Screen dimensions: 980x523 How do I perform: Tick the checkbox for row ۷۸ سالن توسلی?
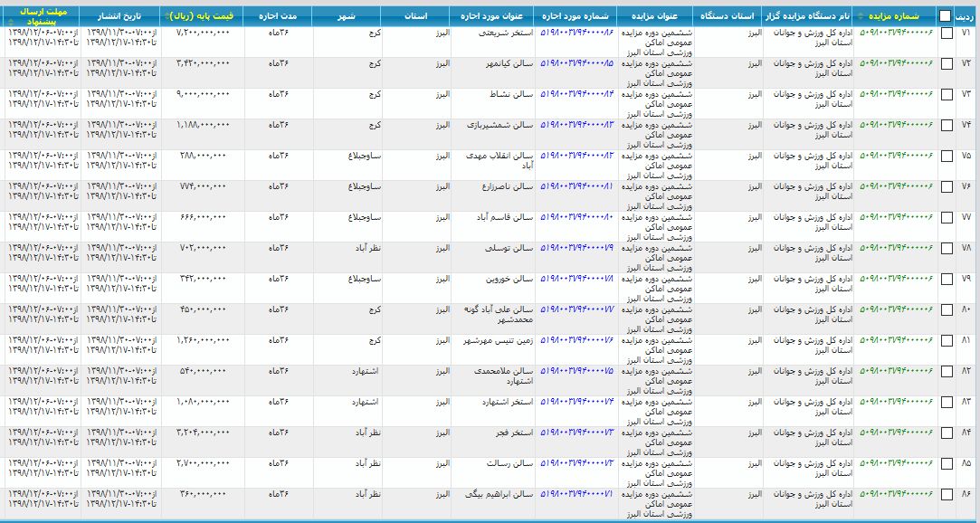tap(947, 248)
